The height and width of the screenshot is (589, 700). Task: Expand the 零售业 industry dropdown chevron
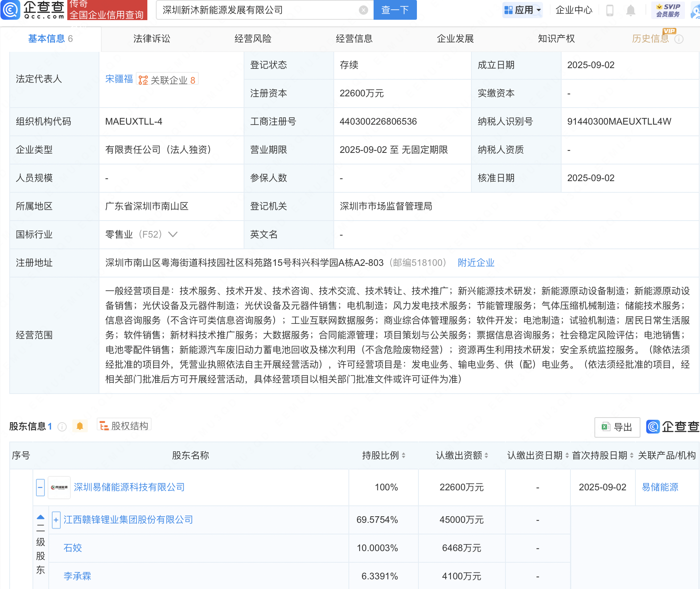(x=173, y=235)
